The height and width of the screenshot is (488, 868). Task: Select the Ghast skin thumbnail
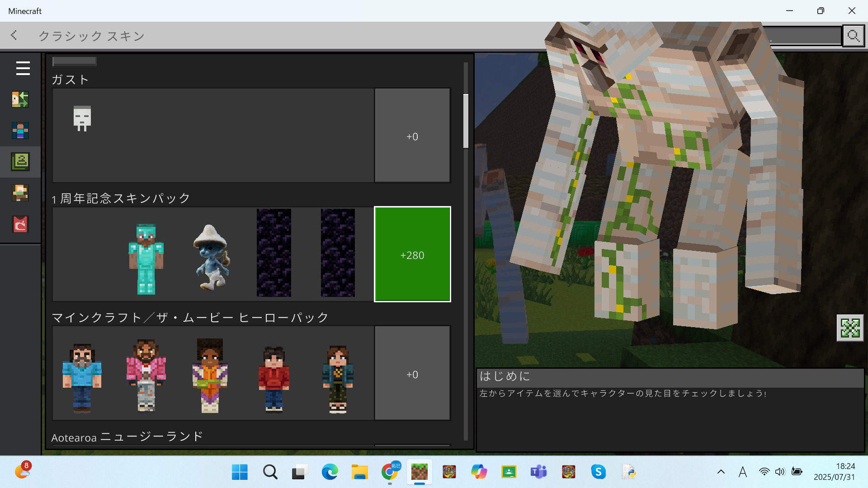82,118
